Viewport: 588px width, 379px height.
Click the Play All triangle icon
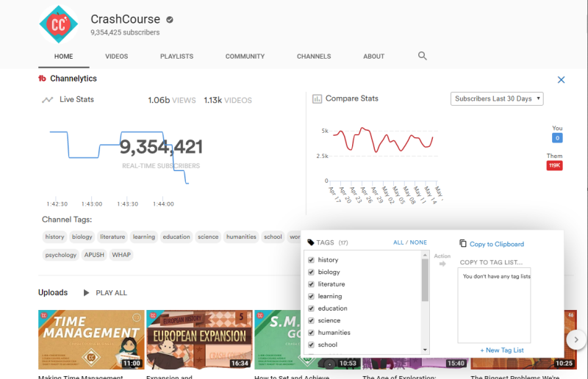click(86, 293)
